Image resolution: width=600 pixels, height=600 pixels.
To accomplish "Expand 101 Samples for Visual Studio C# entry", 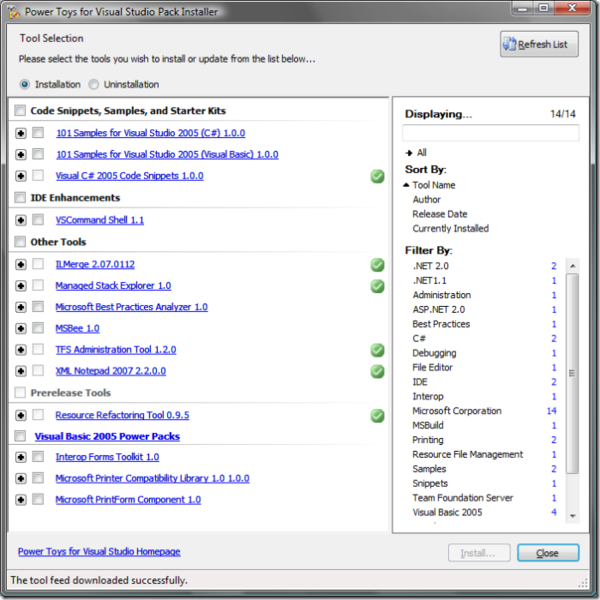I will pos(21,133).
